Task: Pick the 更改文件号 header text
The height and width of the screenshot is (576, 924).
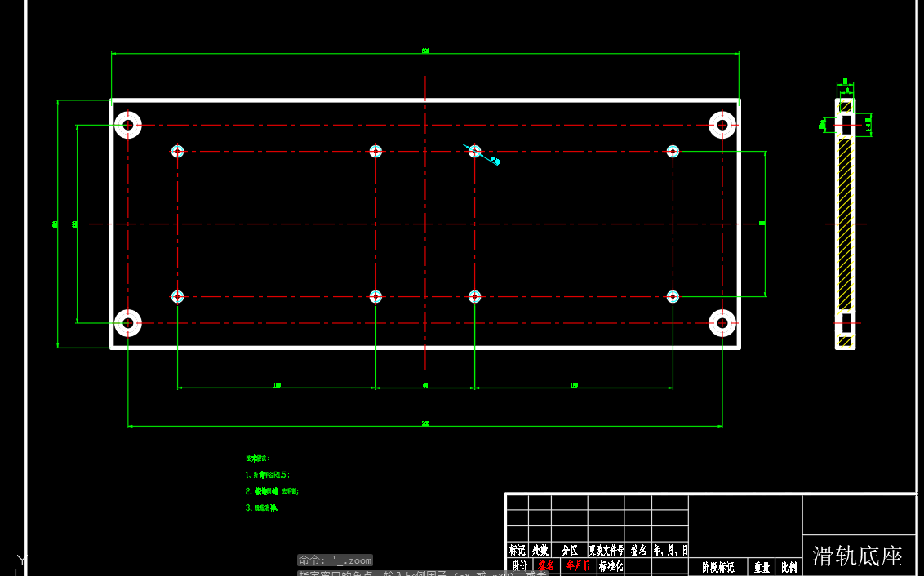Action: (606, 550)
